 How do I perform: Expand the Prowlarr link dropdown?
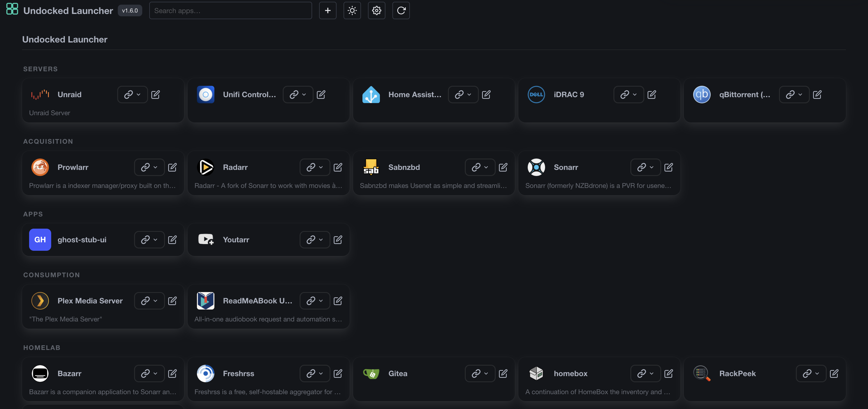149,167
